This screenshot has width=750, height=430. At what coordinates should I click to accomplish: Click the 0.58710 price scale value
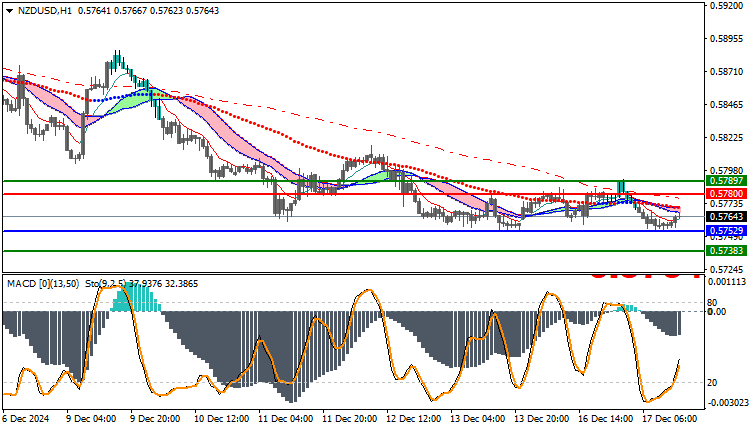click(727, 72)
